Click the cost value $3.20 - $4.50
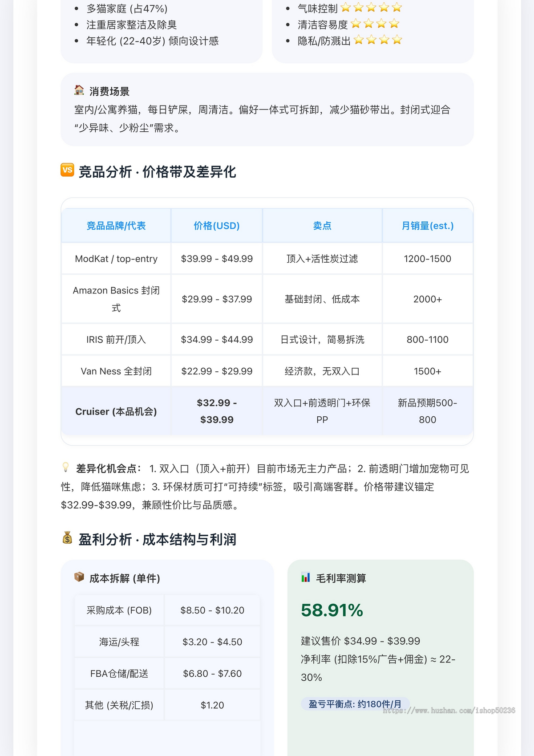The width and height of the screenshot is (534, 756). tap(212, 642)
